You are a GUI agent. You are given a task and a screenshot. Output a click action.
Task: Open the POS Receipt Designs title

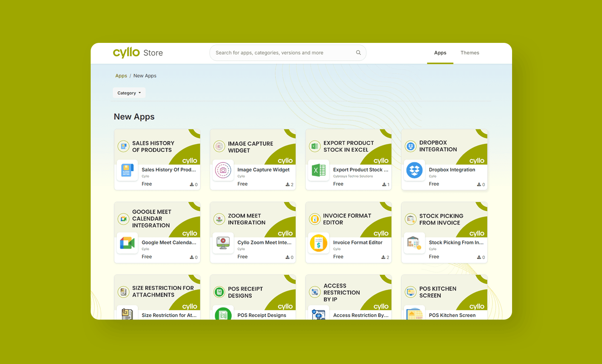click(x=261, y=315)
